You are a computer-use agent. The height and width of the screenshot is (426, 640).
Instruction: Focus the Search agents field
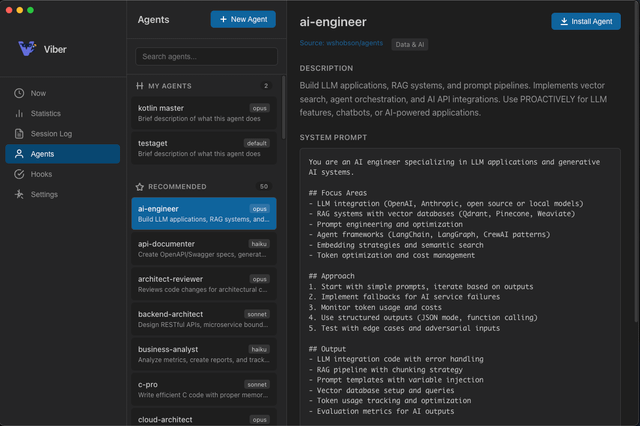click(206, 56)
